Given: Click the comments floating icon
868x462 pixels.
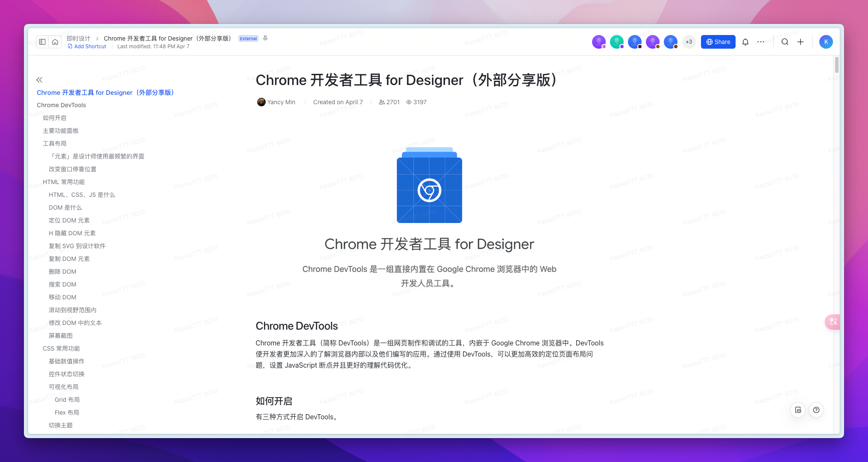Looking at the screenshot, I should tap(798, 410).
